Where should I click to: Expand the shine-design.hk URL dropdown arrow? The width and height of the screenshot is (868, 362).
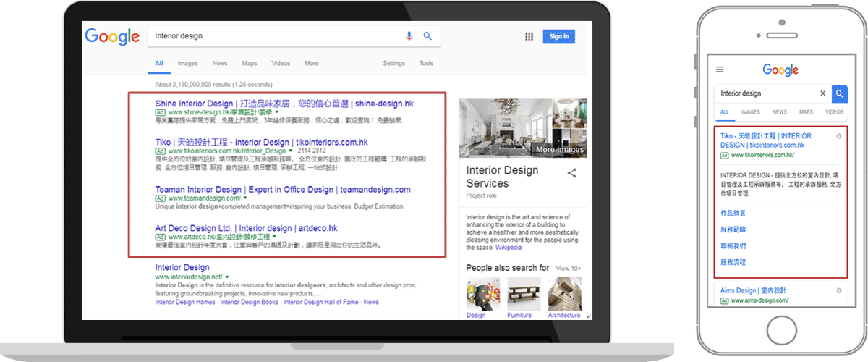coord(276,113)
